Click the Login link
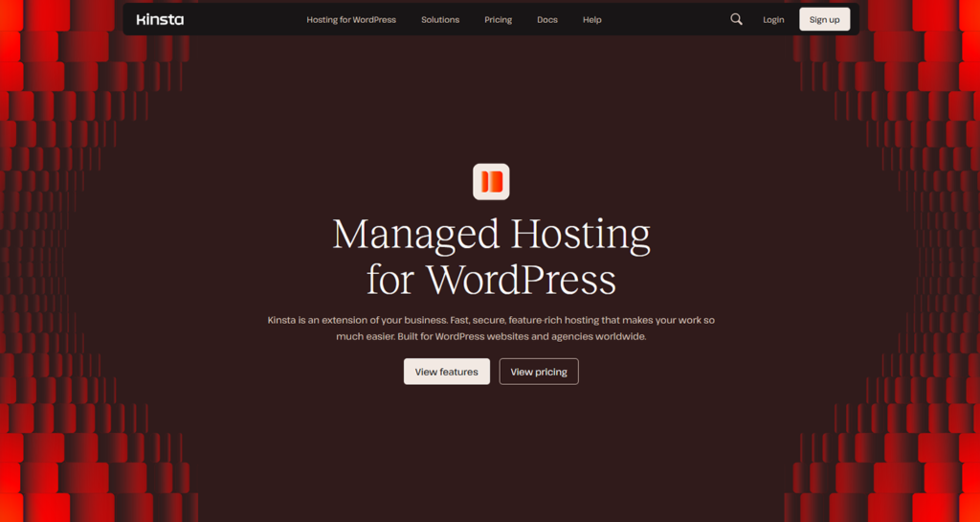This screenshot has width=980, height=522. click(x=773, y=20)
